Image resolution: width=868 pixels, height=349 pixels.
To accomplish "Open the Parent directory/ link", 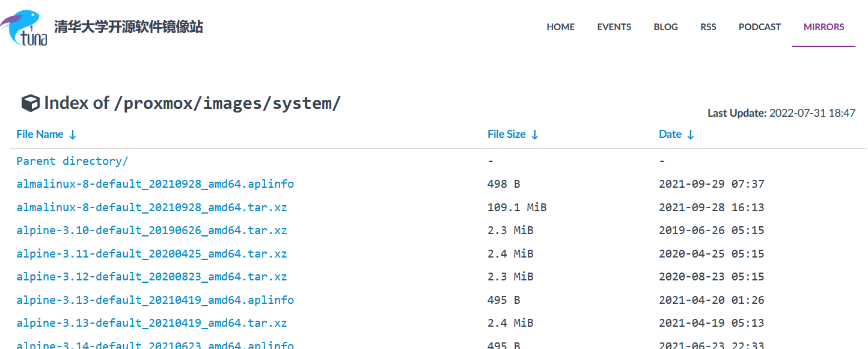I will point(72,161).
